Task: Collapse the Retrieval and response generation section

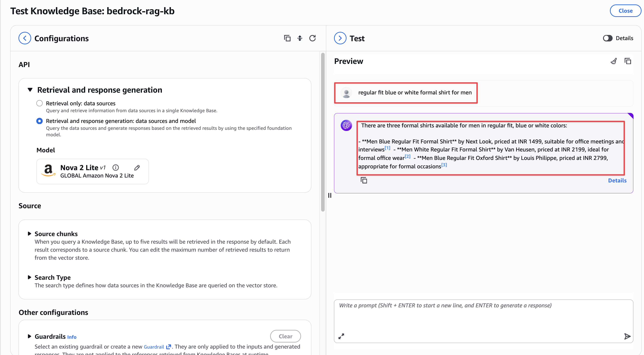Action: [30, 90]
